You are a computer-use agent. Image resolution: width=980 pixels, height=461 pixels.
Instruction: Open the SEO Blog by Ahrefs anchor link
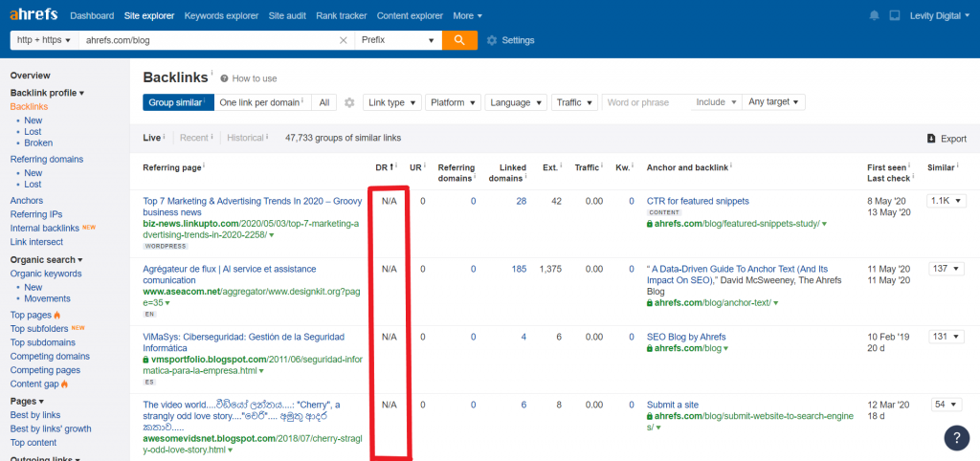(686, 337)
